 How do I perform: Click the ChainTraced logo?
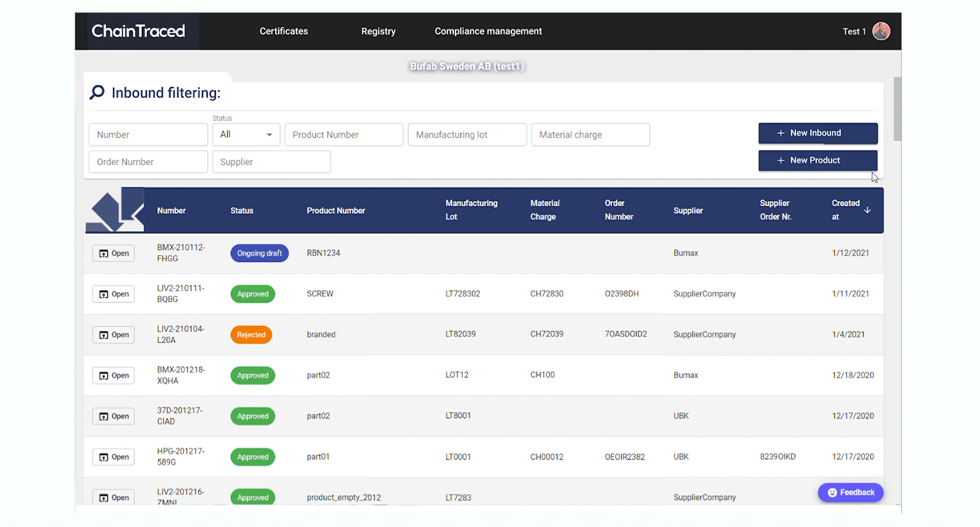click(138, 31)
